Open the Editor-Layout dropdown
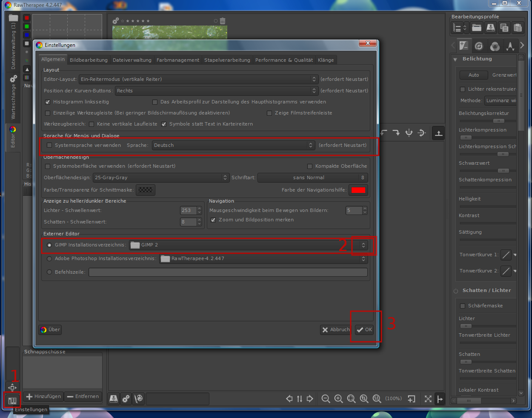532x418 pixels. click(x=198, y=79)
